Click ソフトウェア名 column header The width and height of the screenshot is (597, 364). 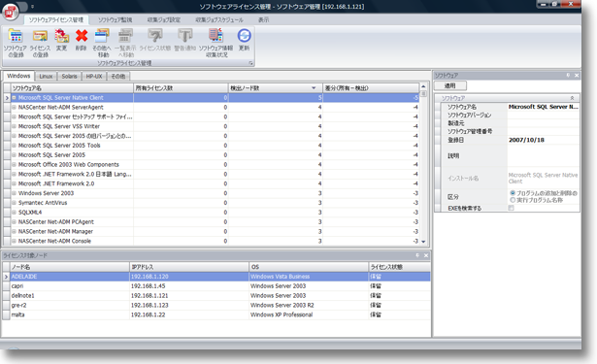coord(72,88)
